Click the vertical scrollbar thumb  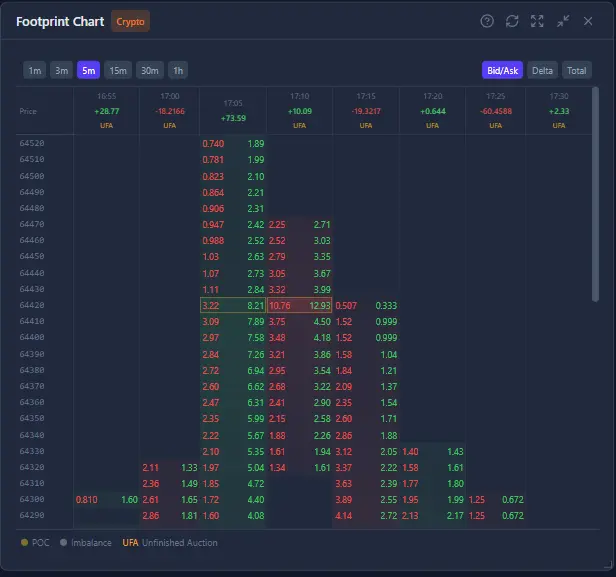coord(595,194)
